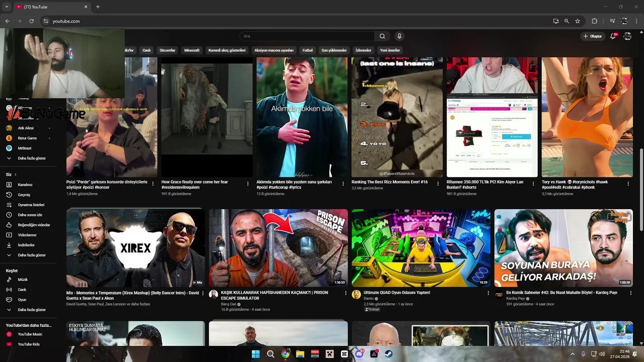Play the XIREX Memories x Temperature mix thumbnail
Viewport: 644px width, 362px height.
tap(135, 248)
